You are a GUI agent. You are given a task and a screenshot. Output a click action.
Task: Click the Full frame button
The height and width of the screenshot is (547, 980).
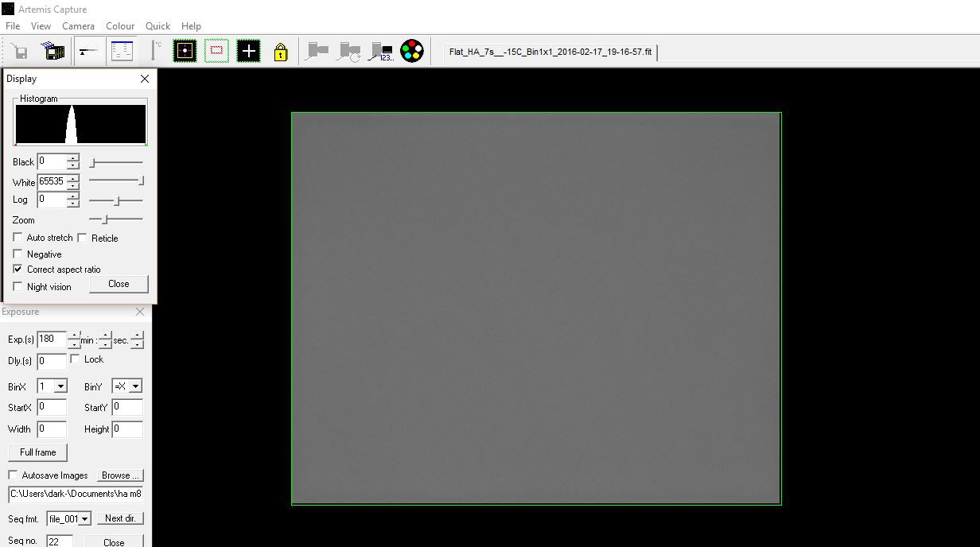click(38, 452)
